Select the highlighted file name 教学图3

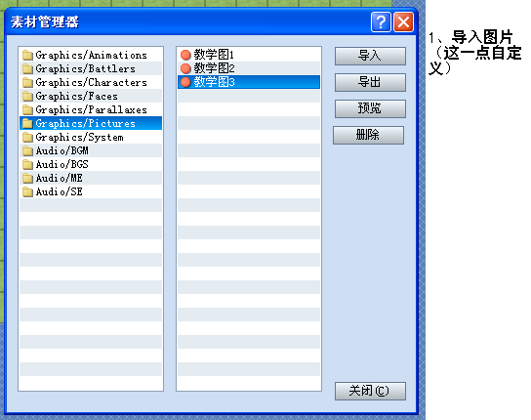214,82
